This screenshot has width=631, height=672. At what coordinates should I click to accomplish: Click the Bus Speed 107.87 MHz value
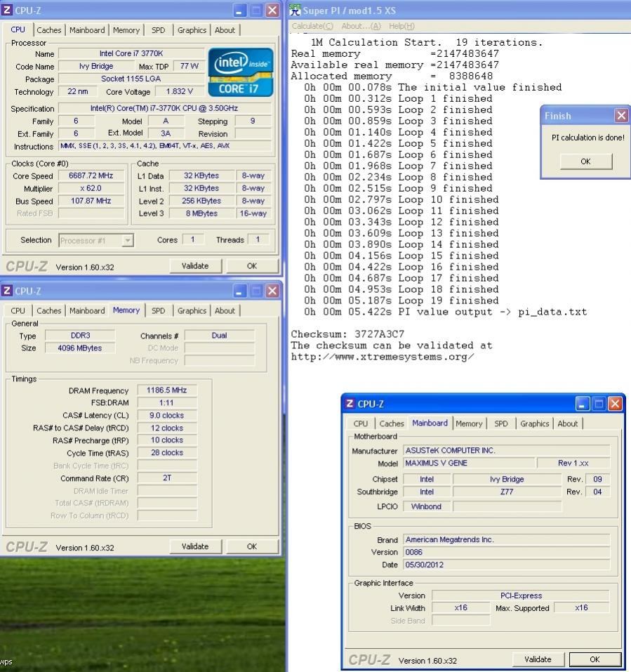click(91, 201)
